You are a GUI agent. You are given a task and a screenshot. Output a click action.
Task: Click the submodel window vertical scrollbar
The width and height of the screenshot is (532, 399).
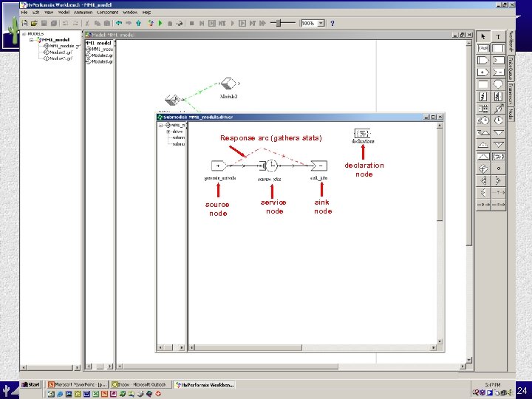[x=440, y=233]
